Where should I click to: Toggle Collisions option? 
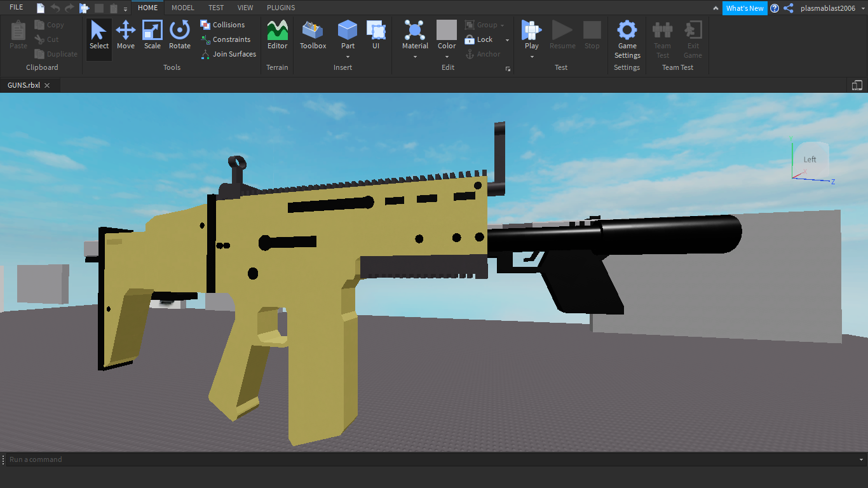point(222,25)
